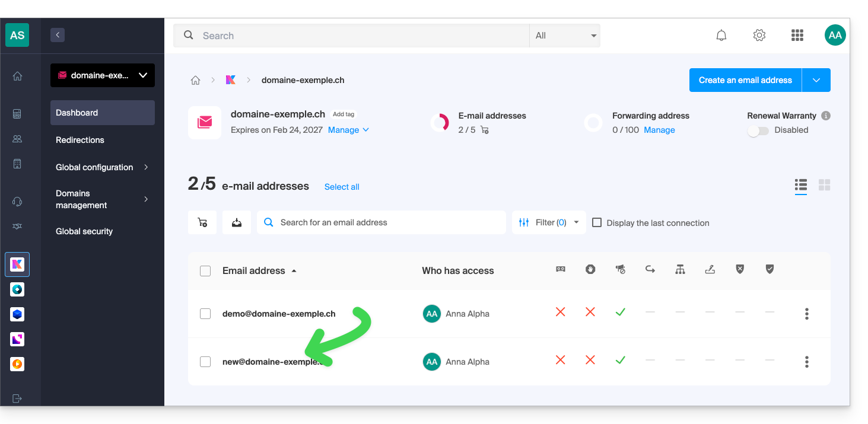Screen dimensions: 868x424
Task: Open domaine-exe... service selector dropdown
Action: (x=103, y=75)
